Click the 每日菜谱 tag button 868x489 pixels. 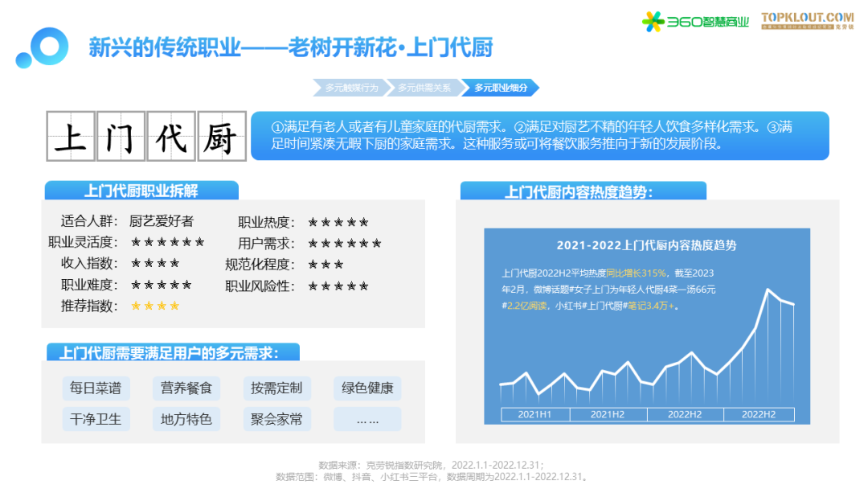click(x=96, y=388)
